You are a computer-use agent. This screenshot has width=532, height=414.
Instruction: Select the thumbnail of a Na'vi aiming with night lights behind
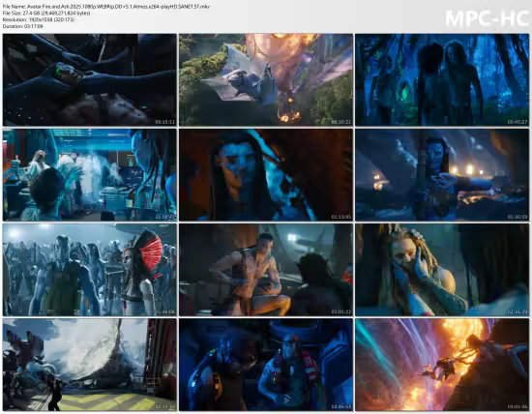click(442, 175)
